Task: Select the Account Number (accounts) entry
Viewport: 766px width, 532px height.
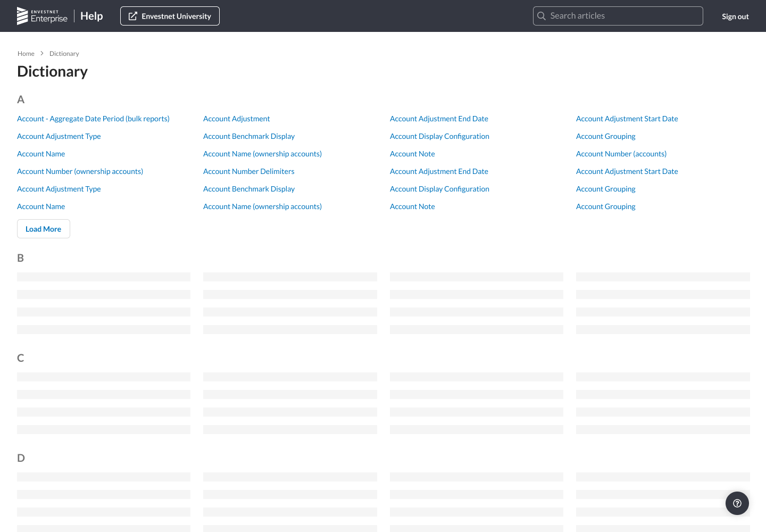Action: click(621, 154)
